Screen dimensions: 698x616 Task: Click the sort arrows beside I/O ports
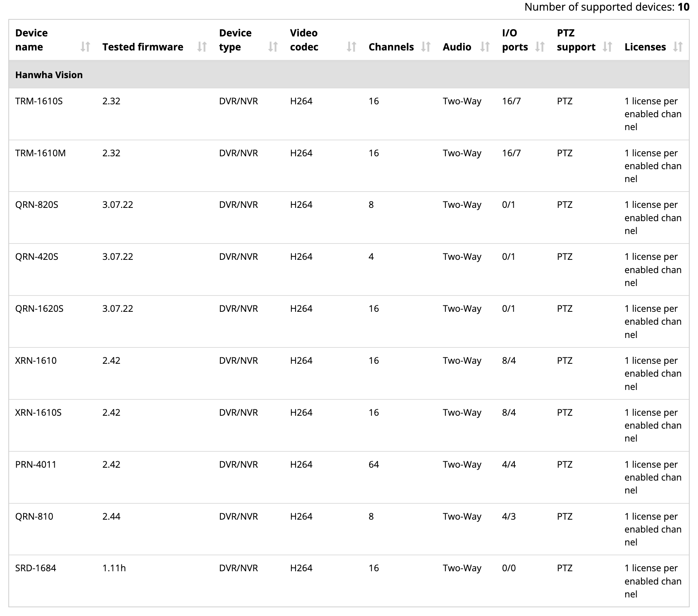(x=541, y=47)
